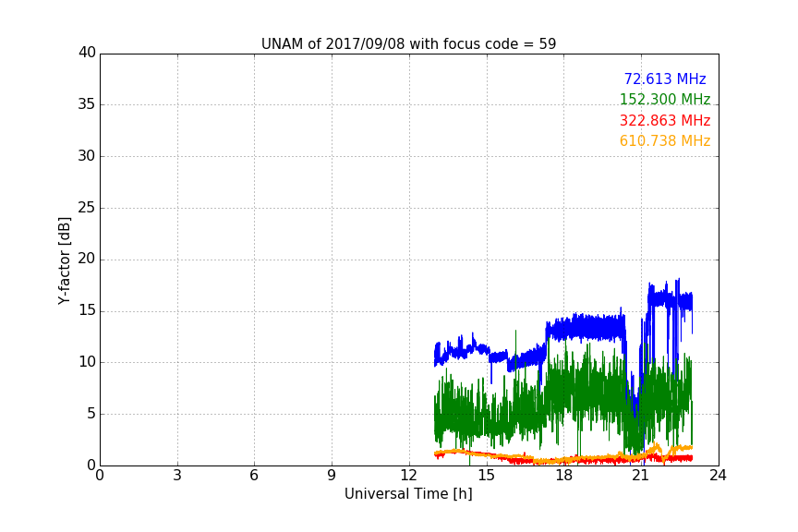The image size is (798, 532).
Task: Click the y-axis tick label 40
Action: pyautogui.click(x=87, y=53)
